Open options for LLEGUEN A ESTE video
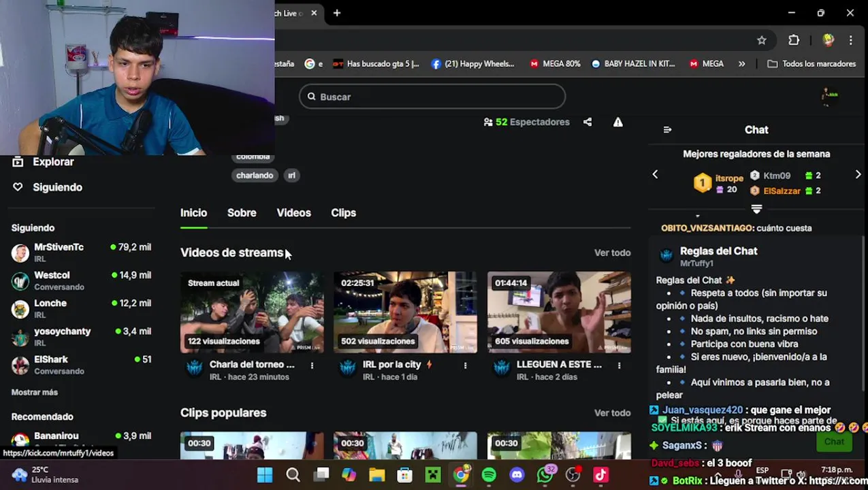The image size is (868, 490). click(x=619, y=365)
